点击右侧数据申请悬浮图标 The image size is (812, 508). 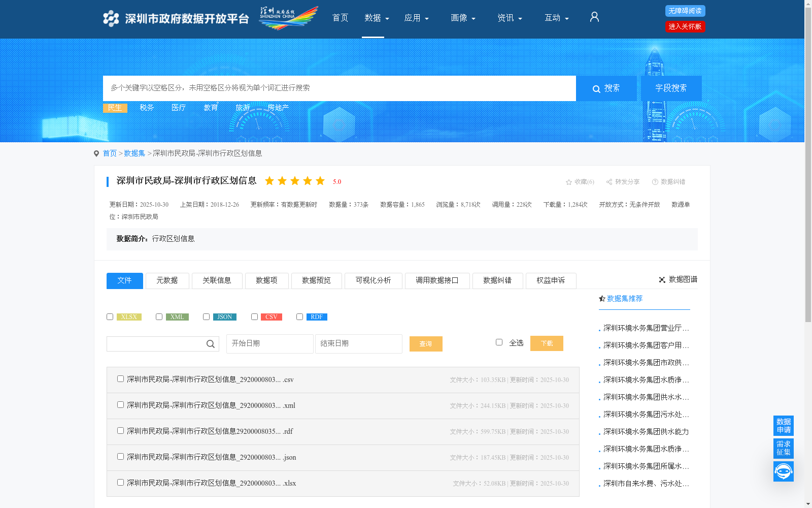[783, 426]
